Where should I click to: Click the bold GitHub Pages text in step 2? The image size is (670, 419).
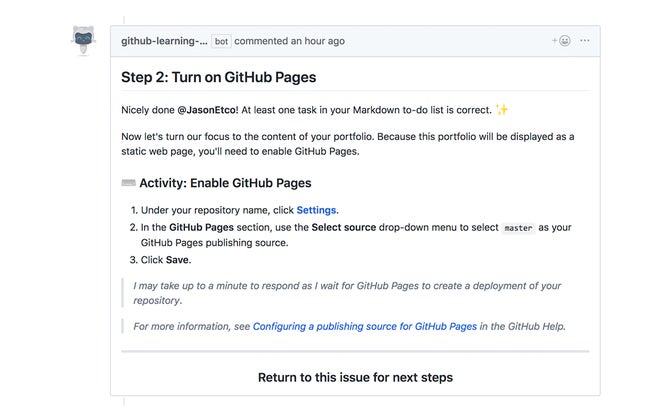click(x=201, y=227)
